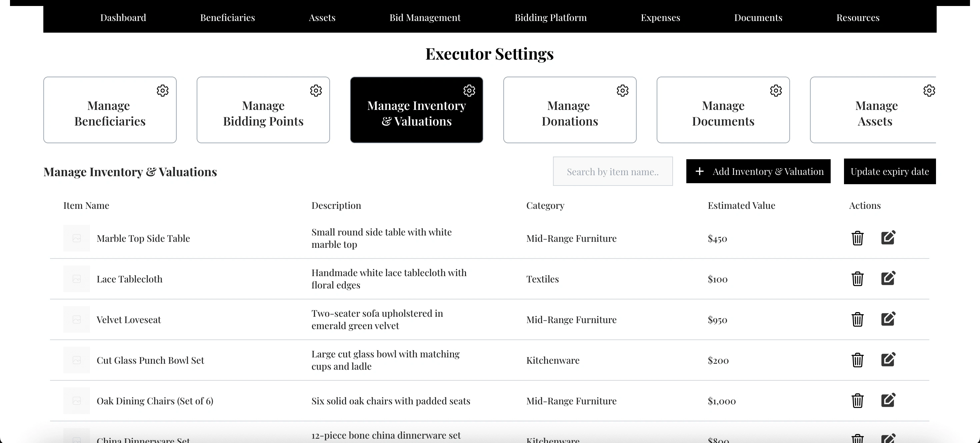The height and width of the screenshot is (443, 980).
Task: Select the Manage Assets card
Action: pos(873,110)
